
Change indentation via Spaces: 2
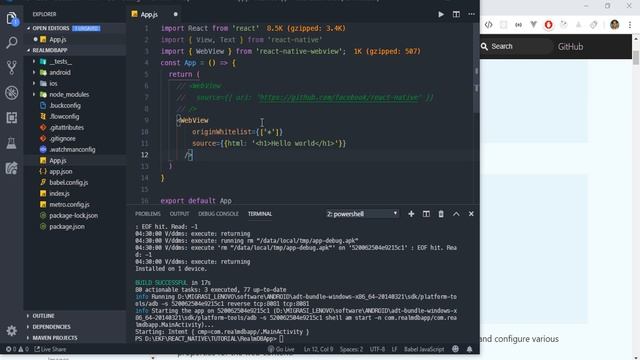coord(351,349)
